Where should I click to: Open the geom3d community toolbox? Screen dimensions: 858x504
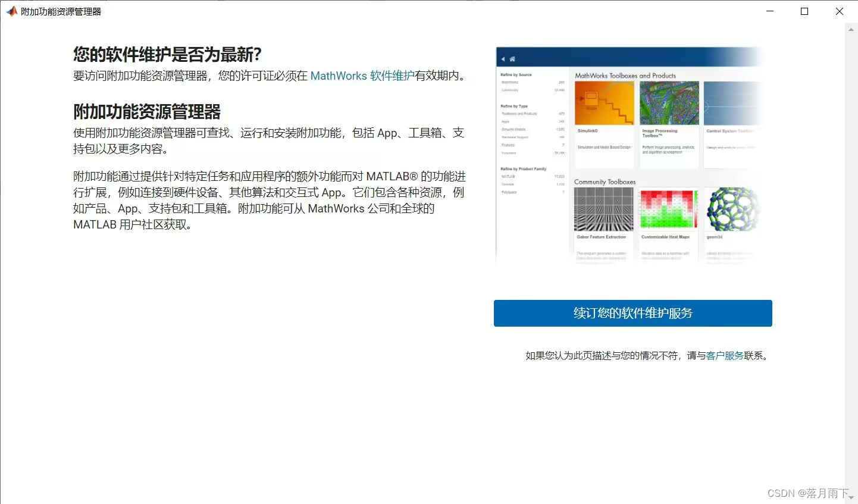coord(731,211)
